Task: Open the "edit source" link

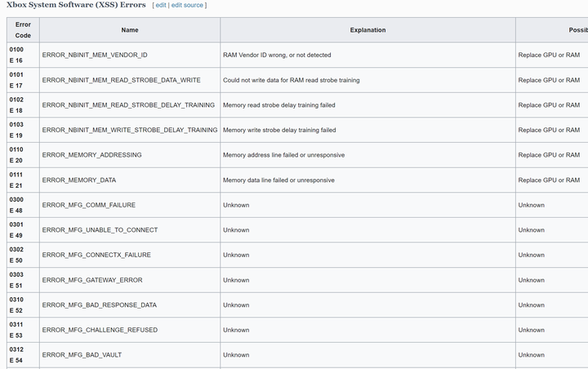Action: (187, 5)
